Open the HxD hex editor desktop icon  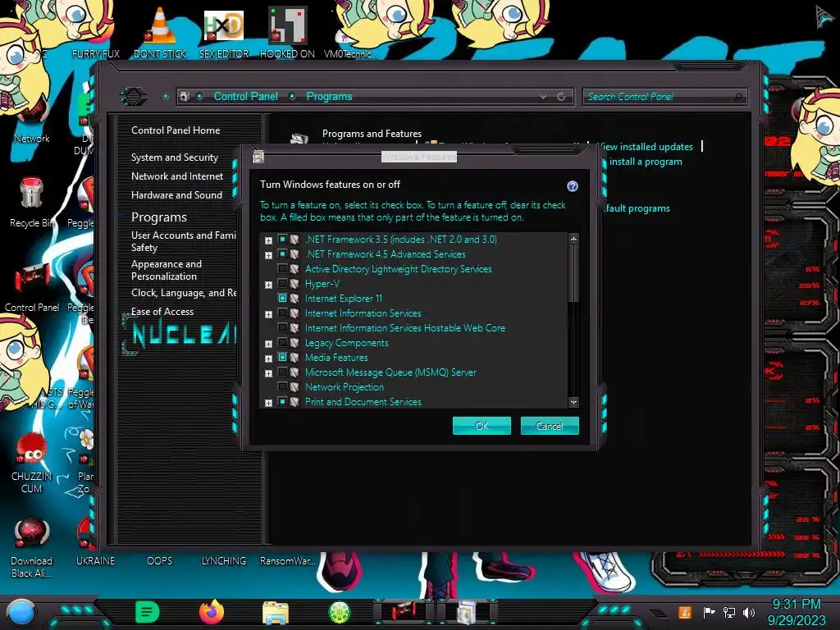[x=223, y=25]
